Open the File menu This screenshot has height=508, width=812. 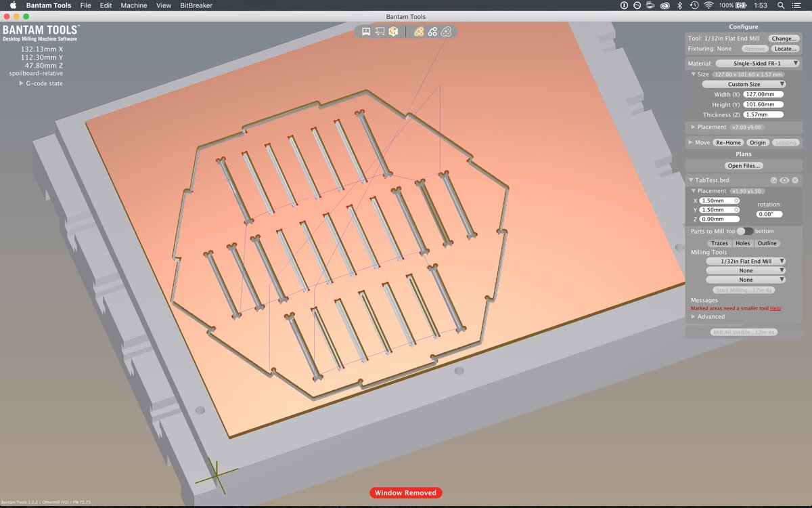[85, 5]
